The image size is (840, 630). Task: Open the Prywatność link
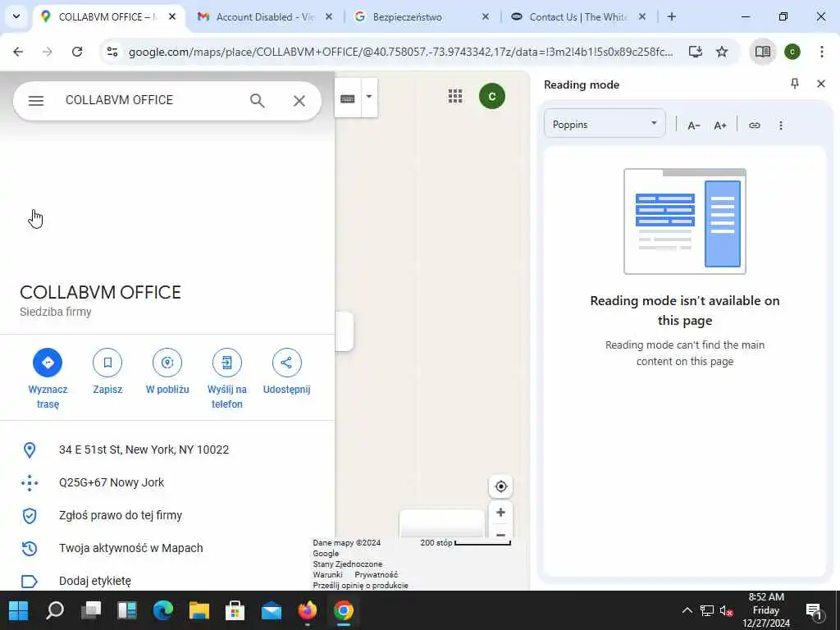[376, 574]
